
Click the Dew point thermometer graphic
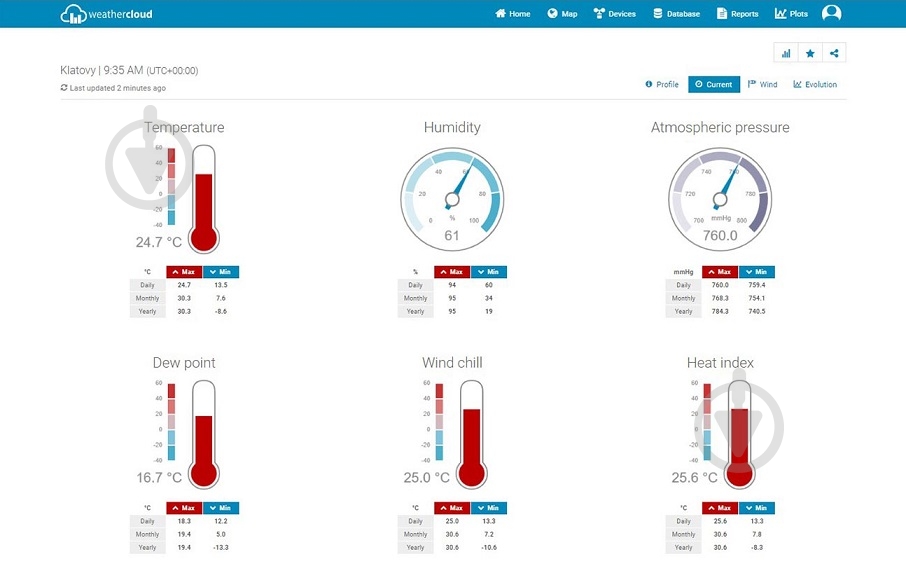203,434
